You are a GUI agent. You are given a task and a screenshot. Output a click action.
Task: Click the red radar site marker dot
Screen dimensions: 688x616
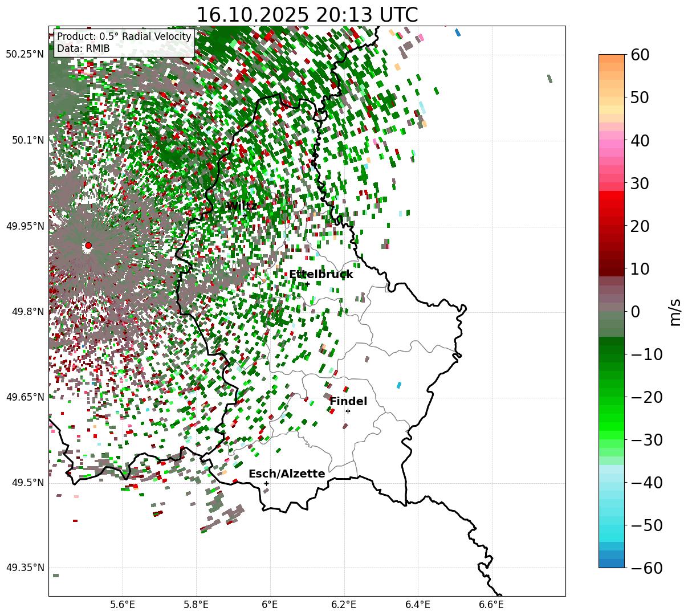tap(88, 246)
